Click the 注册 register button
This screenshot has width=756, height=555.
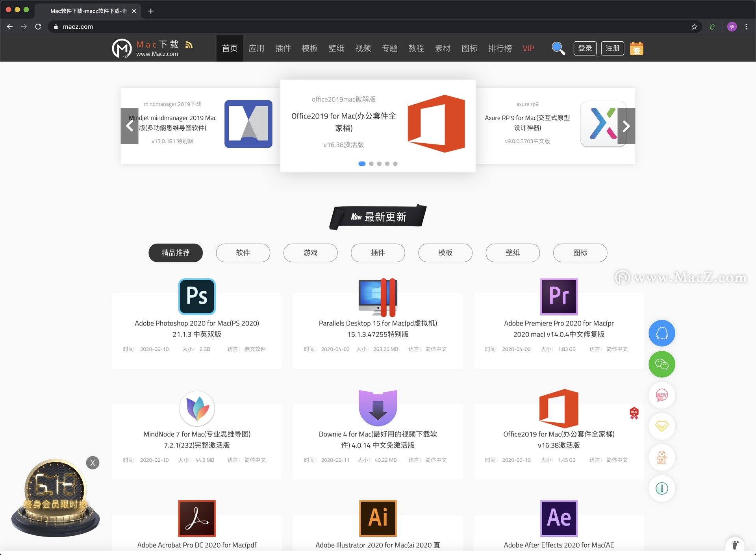tap(613, 48)
